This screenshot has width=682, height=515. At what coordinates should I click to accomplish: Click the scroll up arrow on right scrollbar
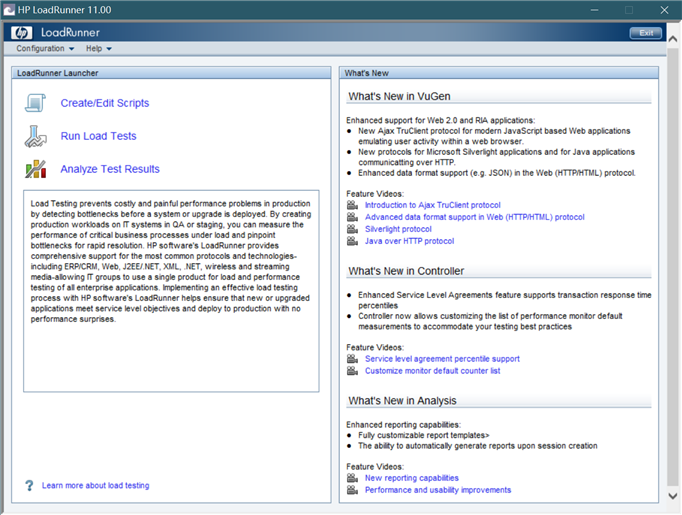tap(672, 39)
